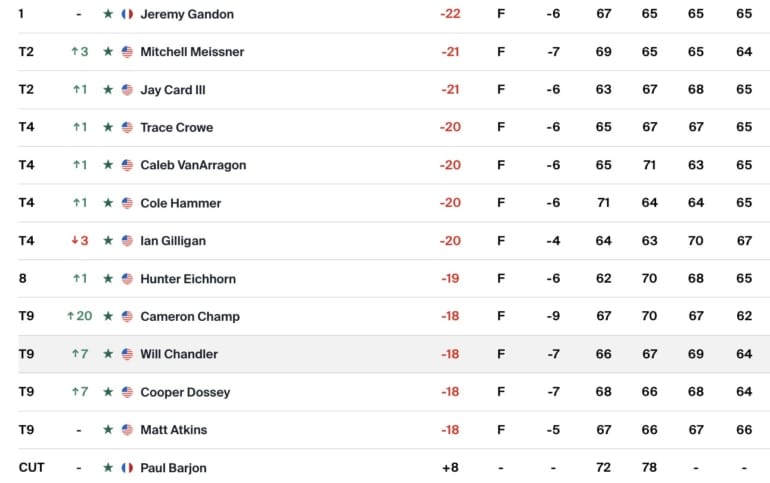Select the Jeremy Gandon player name
The image size is (770, 483).
point(187,14)
